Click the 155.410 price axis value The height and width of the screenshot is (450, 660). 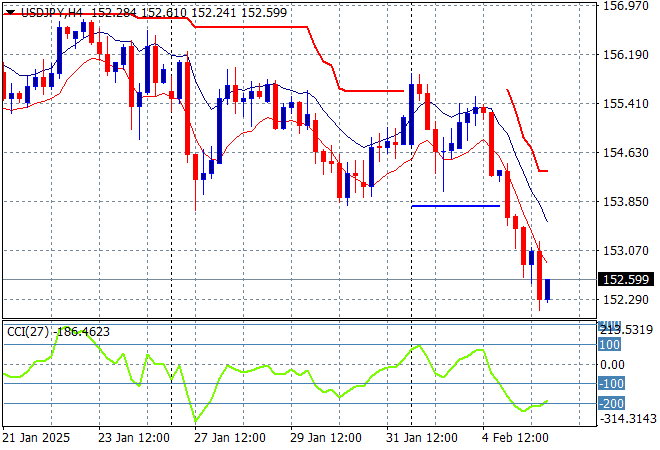pyautogui.click(x=626, y=104)
